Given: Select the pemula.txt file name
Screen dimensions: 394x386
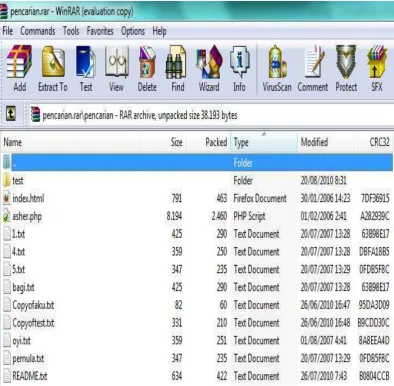Looking at the screenshot, I should click(x=28, y=359).
